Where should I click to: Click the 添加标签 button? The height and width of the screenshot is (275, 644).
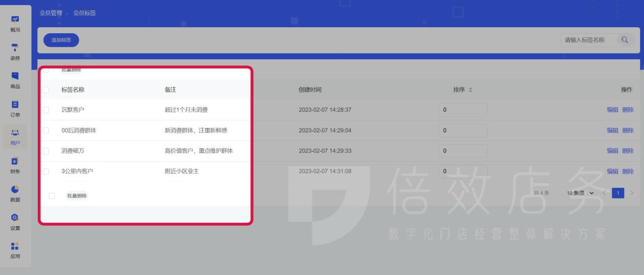pos(61,40)
